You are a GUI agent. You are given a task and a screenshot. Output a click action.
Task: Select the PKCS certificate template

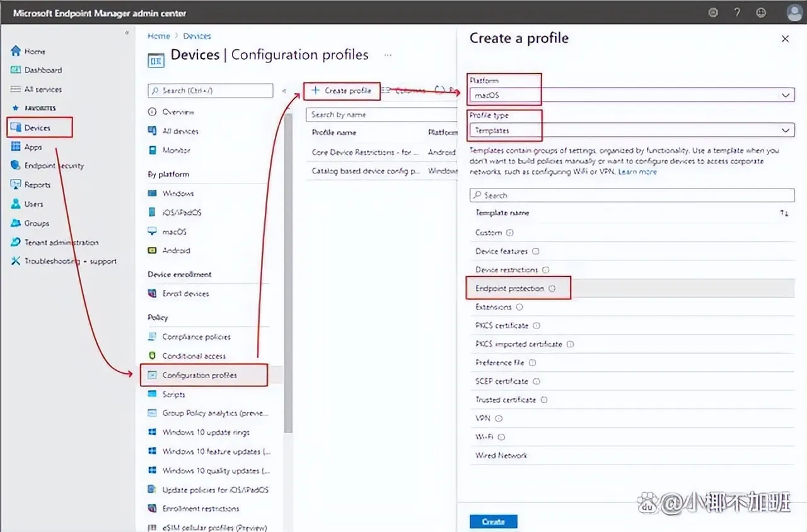(x=632, y=325)
